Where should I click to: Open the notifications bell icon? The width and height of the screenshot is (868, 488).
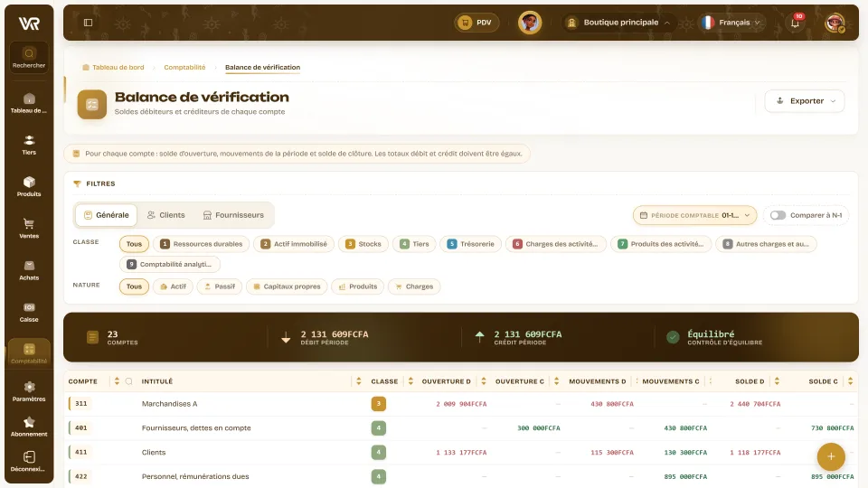pos(795,23)
